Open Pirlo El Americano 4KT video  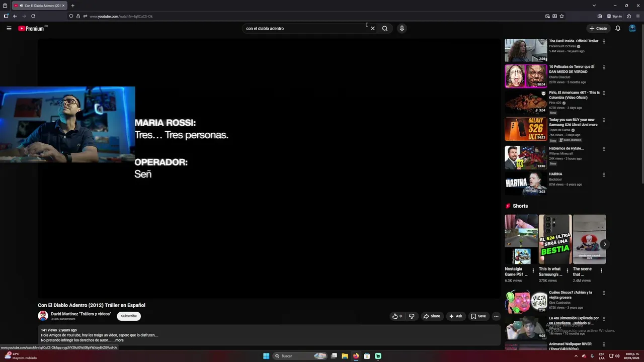526,102
